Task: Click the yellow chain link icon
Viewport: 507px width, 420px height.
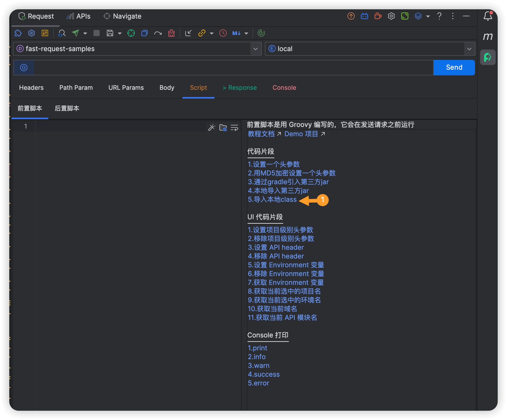Action: [x=202, y=33]
